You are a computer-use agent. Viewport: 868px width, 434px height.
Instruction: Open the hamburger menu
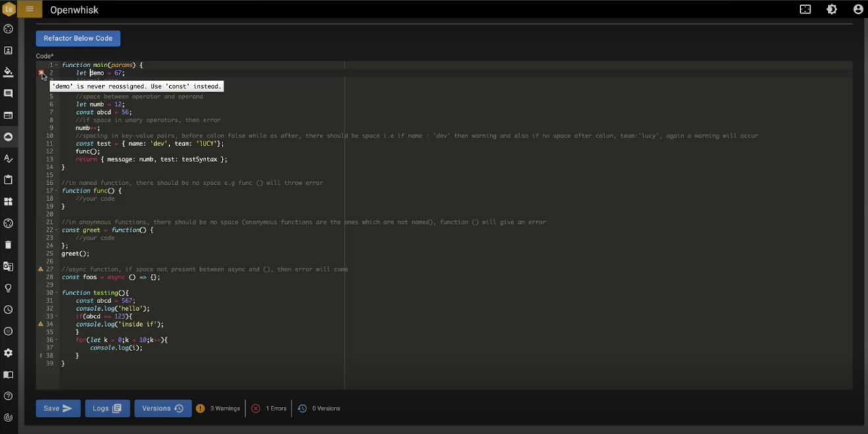(29, 9)
